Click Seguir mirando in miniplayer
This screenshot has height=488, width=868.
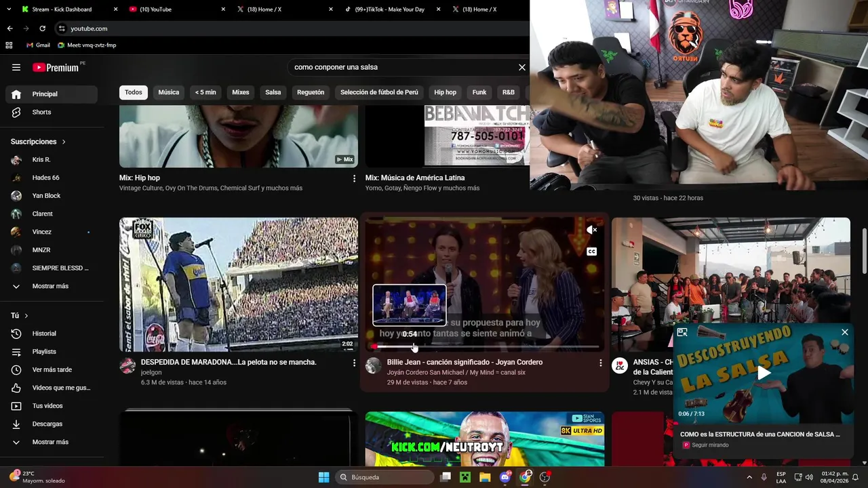point(710,445)
